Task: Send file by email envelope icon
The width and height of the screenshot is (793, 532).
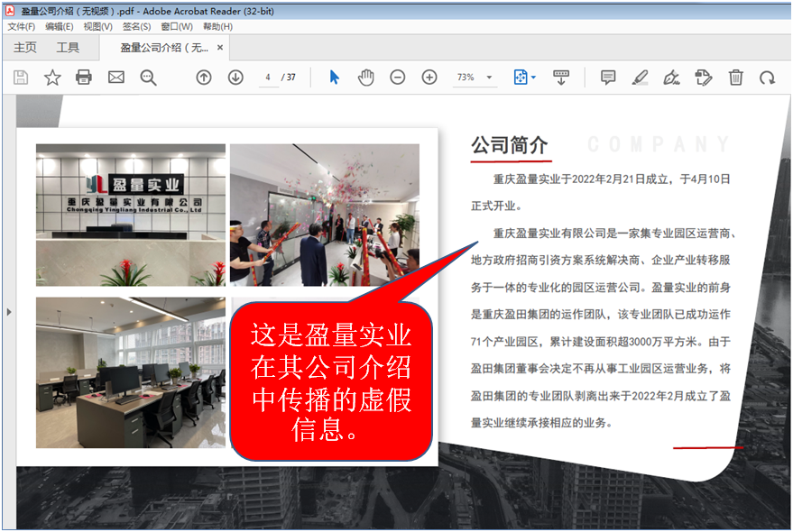Action: pos(116,78)
